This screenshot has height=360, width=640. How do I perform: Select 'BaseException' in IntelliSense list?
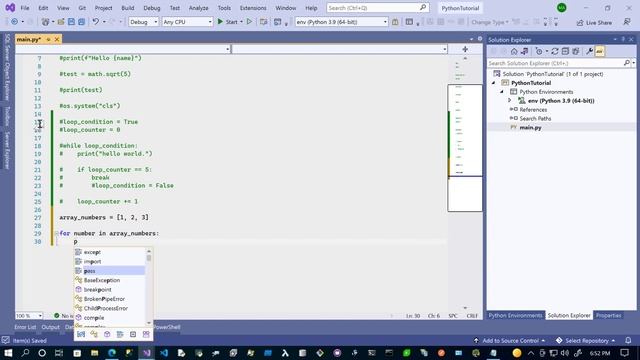point(109,280)
